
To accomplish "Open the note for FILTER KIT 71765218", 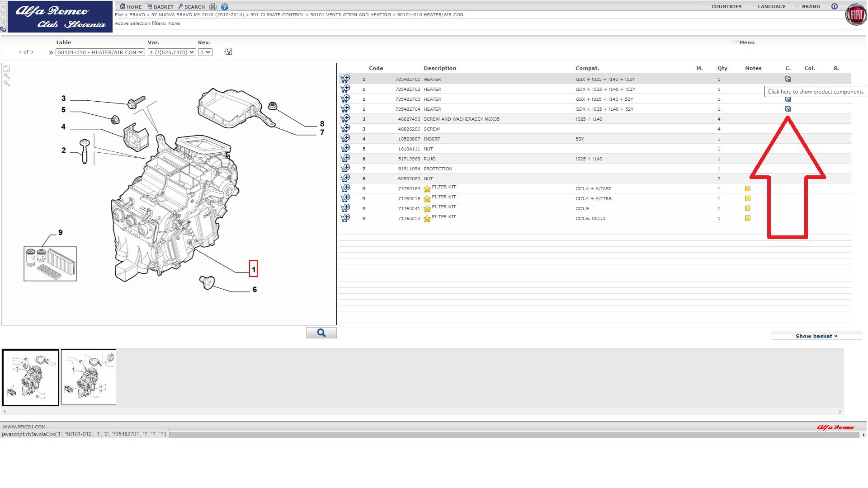I will [x=748, y=198].
